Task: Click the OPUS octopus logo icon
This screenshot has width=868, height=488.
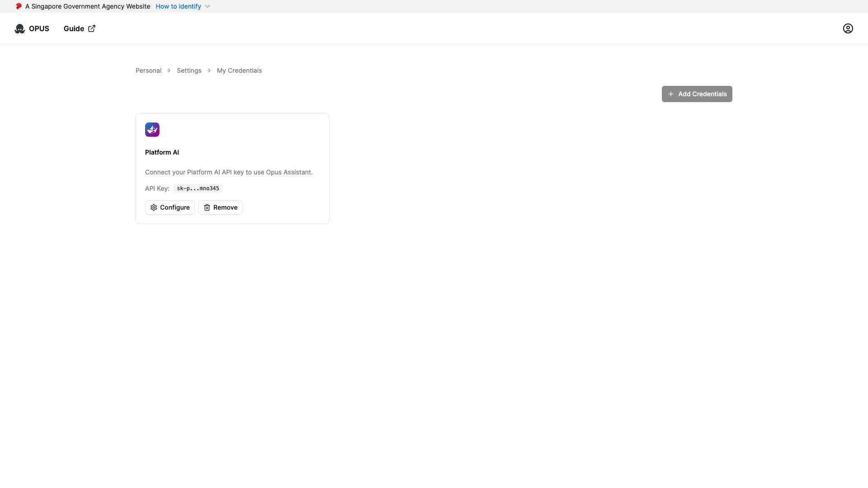Action: [19, 28]
